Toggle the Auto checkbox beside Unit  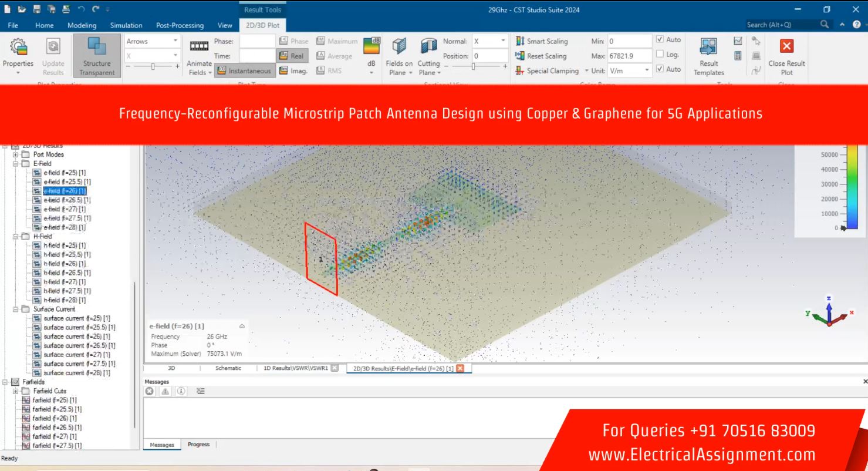(660, 69)
